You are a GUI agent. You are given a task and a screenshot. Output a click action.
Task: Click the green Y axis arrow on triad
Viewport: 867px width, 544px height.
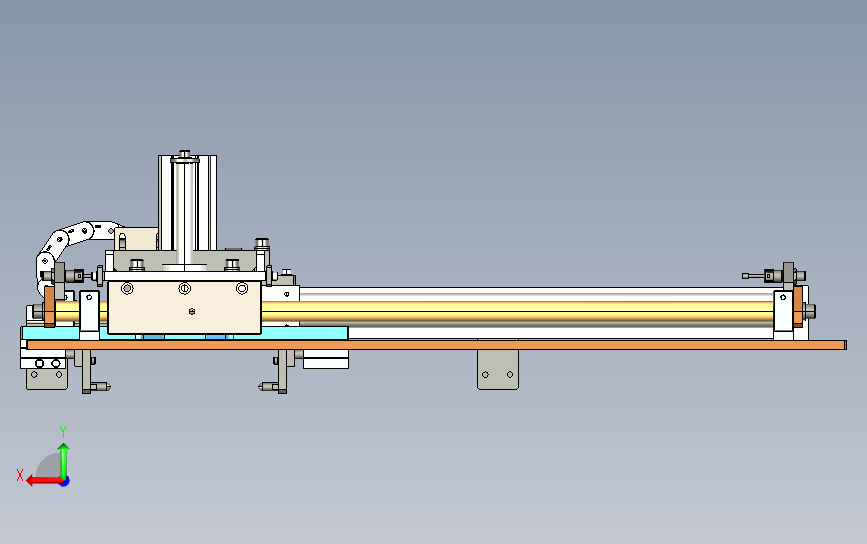coord(64,460)
